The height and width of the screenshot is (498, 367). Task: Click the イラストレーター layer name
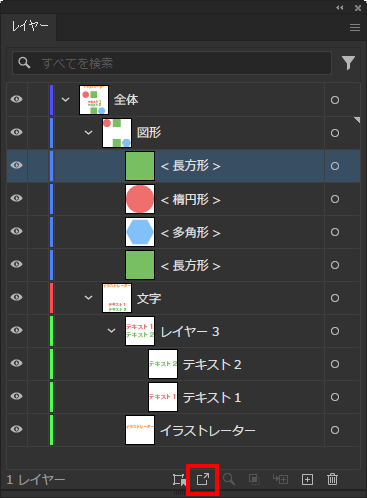207,430
